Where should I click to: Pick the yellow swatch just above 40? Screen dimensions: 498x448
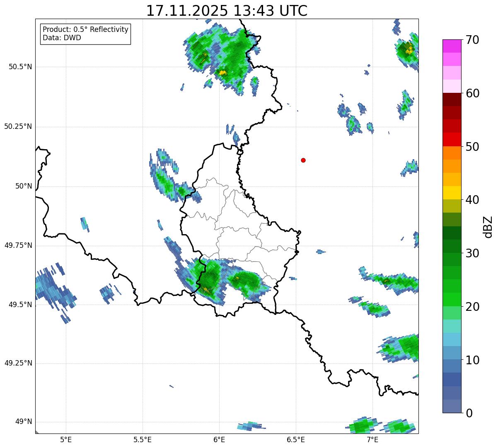point(452,193)
